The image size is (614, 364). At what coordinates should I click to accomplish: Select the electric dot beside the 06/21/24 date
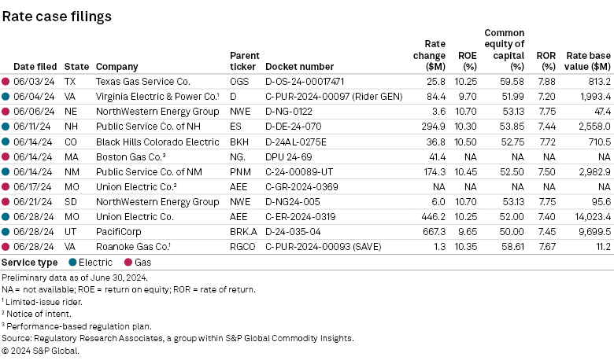6,201
